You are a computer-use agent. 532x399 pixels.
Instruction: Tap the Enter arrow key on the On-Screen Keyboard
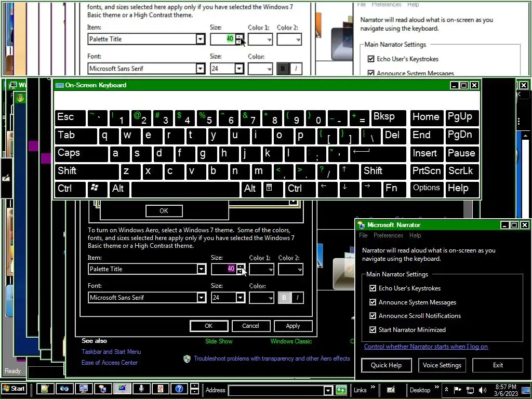pyautogui.click(x=379, y=153)
